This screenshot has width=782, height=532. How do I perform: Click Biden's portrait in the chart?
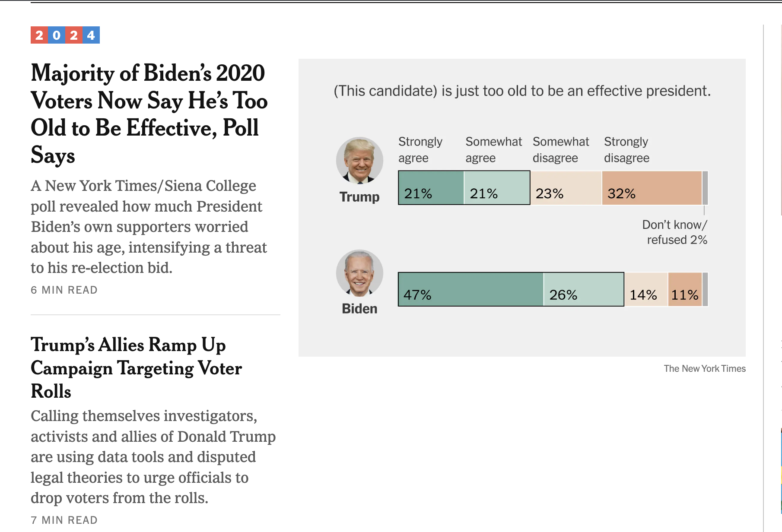(359, 273)
